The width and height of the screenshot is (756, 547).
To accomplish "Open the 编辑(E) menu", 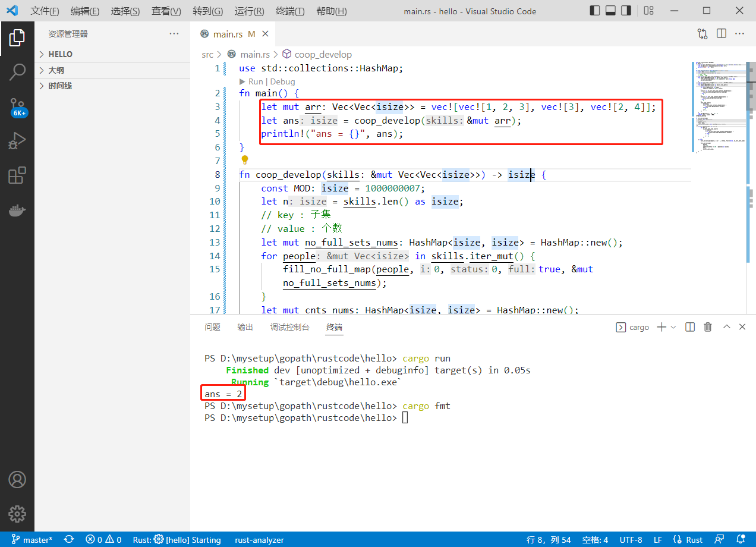I will click(x=85, y=11).
